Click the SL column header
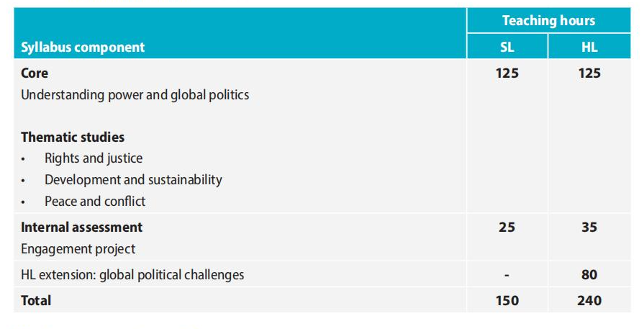 coord(507,48)
